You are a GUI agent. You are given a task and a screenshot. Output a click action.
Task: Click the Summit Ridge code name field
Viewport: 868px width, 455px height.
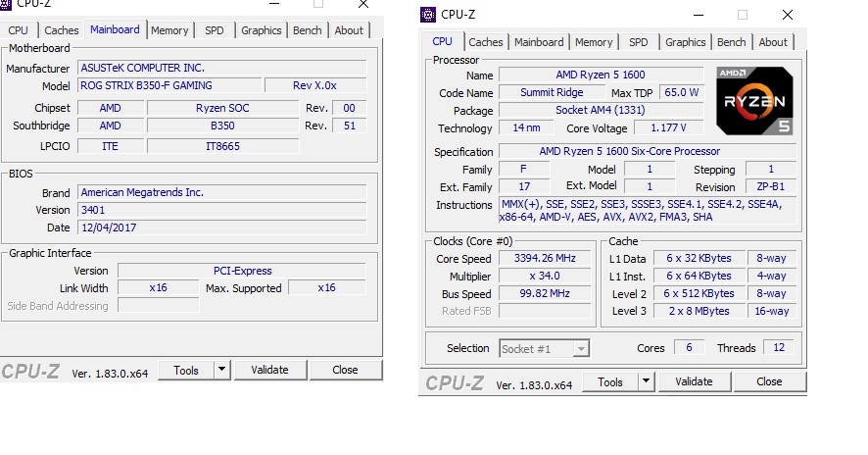click(552, 92)
